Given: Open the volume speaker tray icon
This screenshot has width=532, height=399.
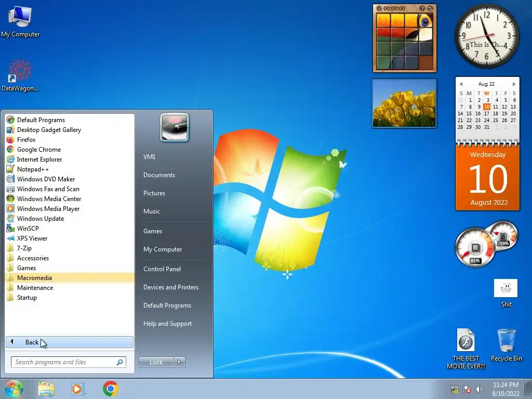Looking at the screenshot, I should 480,389.
